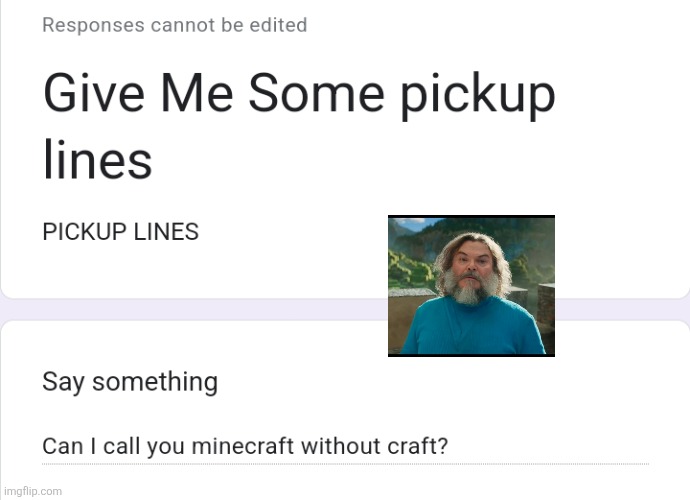Click the word 'pickup' in the form title

(477, 96)
